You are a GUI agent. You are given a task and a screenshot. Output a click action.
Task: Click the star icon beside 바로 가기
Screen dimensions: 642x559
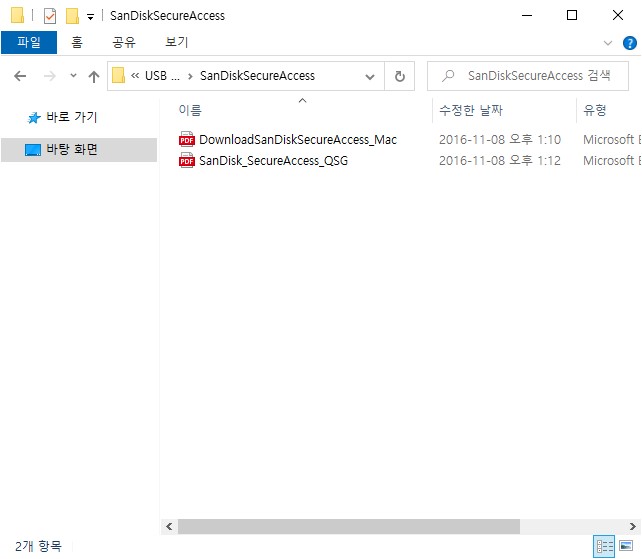34,118
